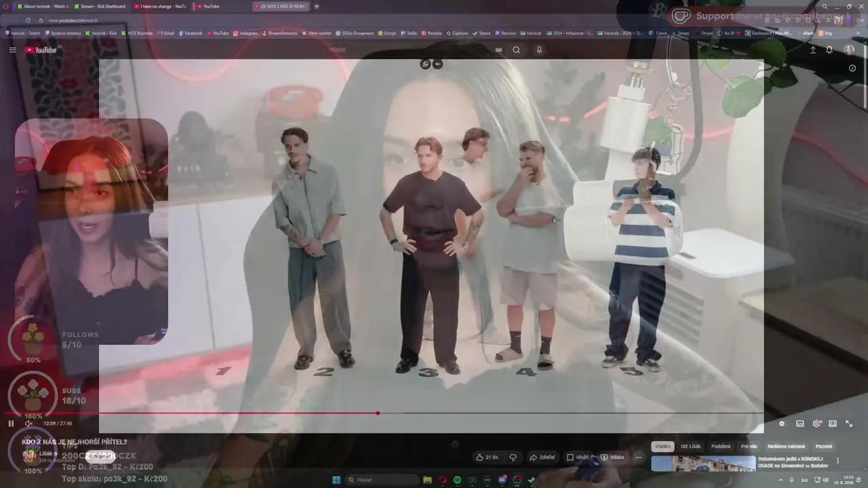Image resolution: width=868 pixels, height=488 pixels.
Task: Select the Nedávno nahrané filter chip
Action: pyautogui.click(x=787, y=447)
